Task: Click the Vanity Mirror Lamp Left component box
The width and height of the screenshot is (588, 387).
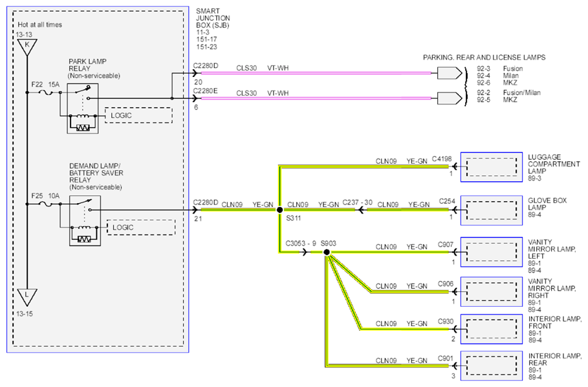Action: point(491,252)
